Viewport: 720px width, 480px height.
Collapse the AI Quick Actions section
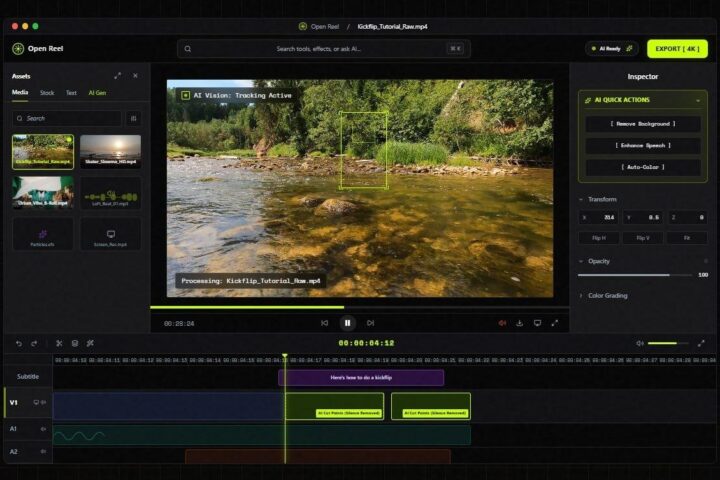(x=698, y=100)
